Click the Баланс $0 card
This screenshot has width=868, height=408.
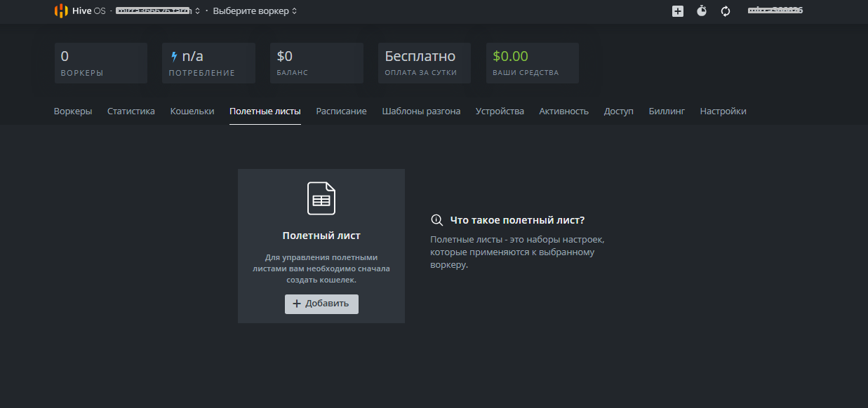coord(316,63)
